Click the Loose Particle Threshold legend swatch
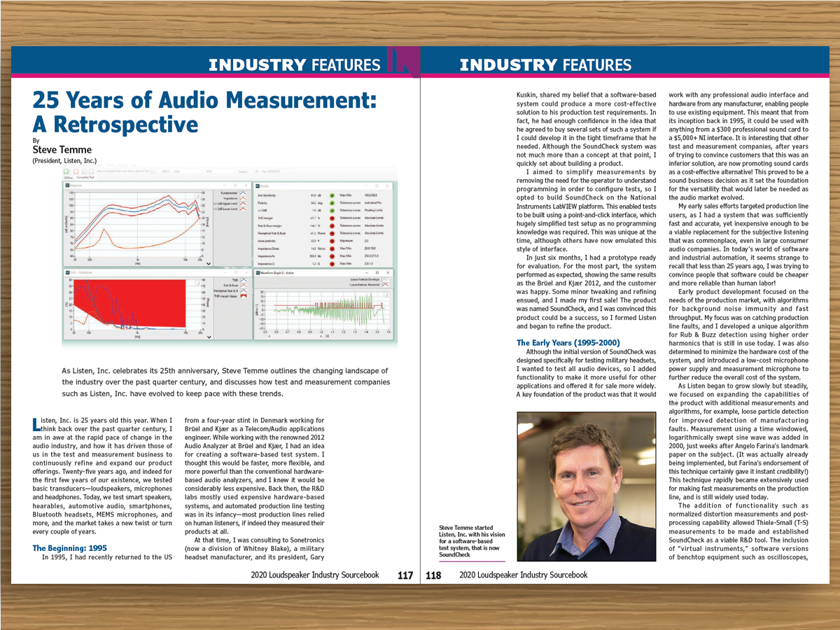The height and width of the screenshot is (630, 840). [x=386, y=285]
